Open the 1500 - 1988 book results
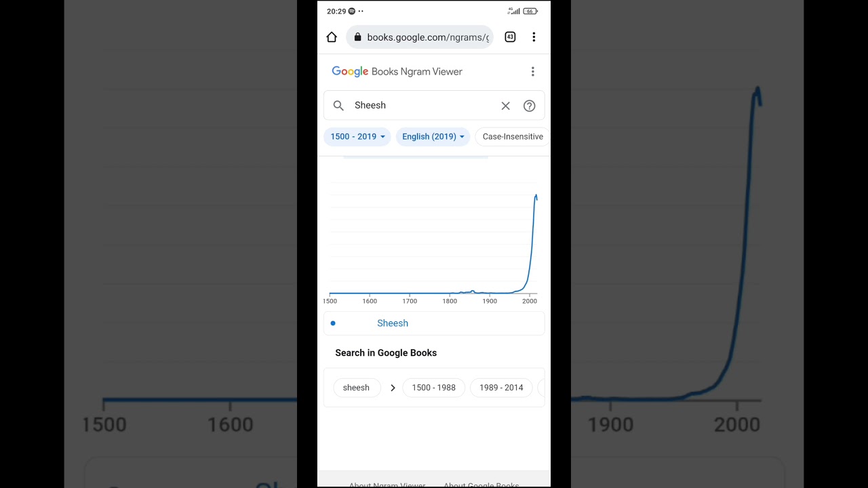 (433, 388)
